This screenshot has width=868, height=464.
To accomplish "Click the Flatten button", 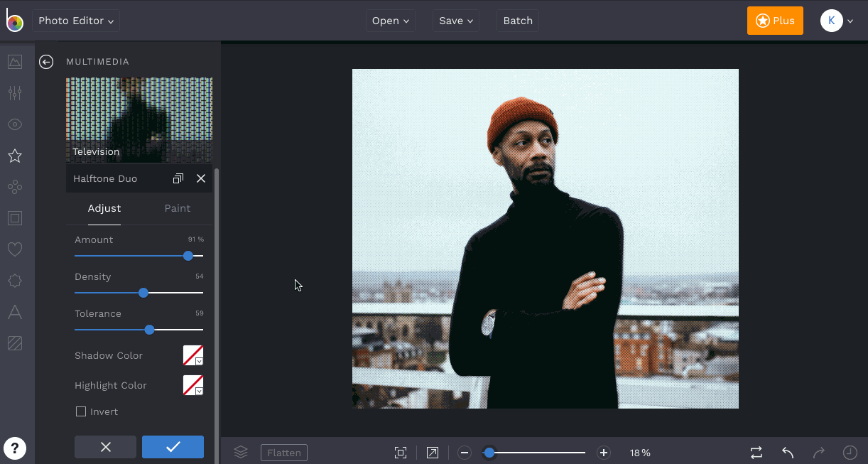I will coord(284,453).
